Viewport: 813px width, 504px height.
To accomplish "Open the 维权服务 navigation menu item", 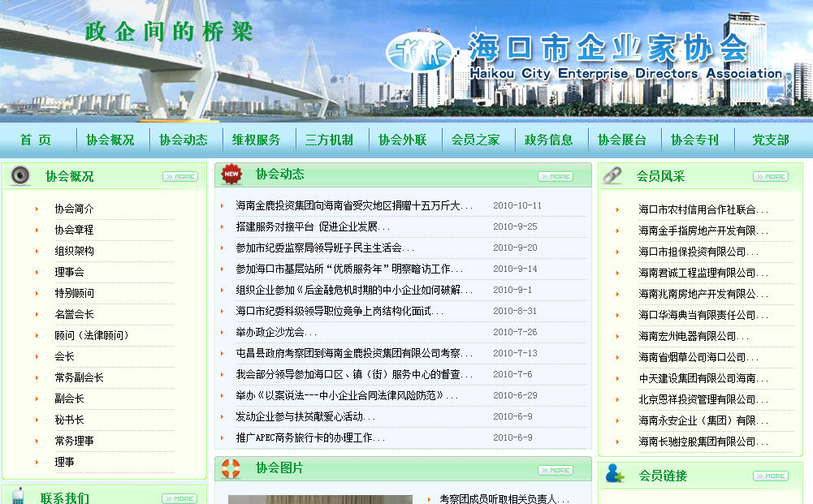I will (x=256, y=140).
